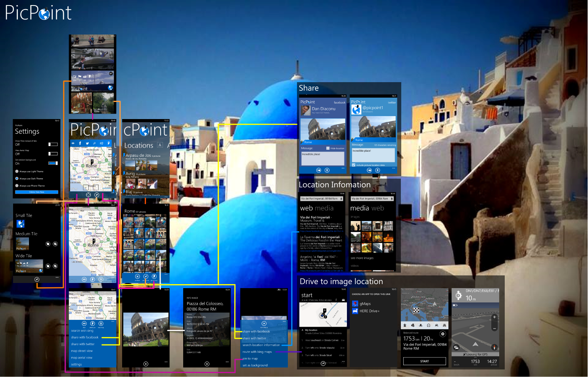588x377 pixels.
Task: Open the A jump list beside Locations
Action: pos(160,145)
